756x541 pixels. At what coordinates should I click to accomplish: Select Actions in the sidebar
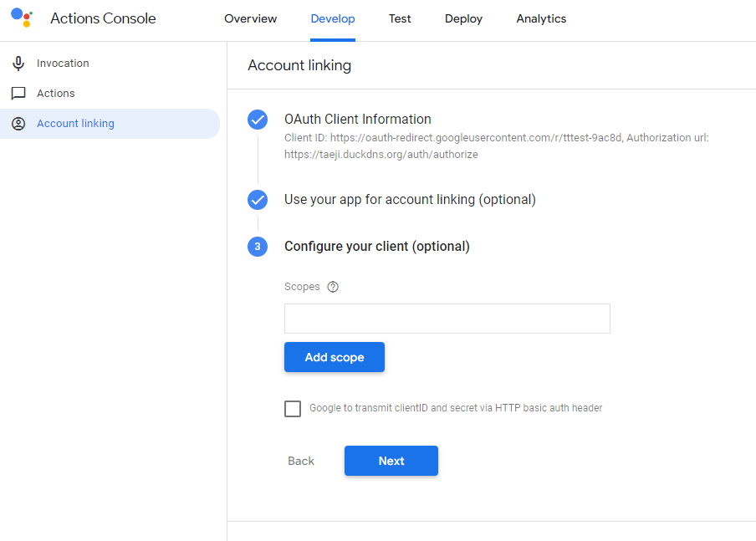click(110, 93)
